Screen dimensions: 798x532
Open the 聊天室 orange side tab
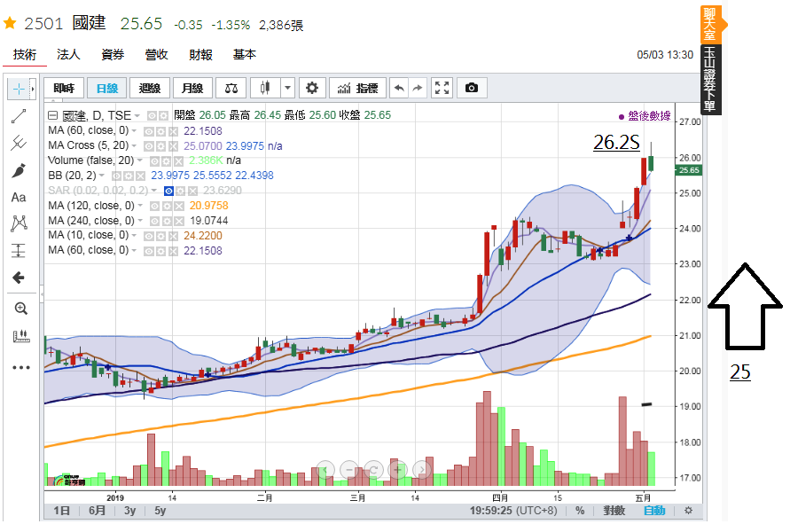[710, 24]
